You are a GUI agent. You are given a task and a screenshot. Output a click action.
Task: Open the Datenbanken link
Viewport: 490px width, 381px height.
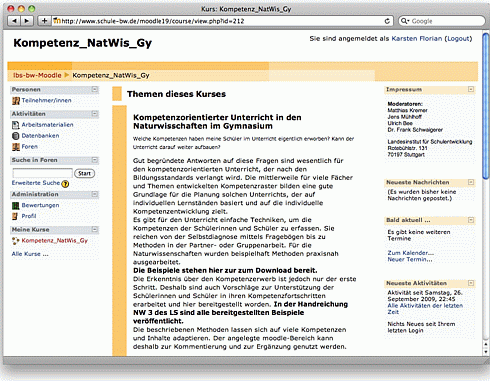point(40,136)
